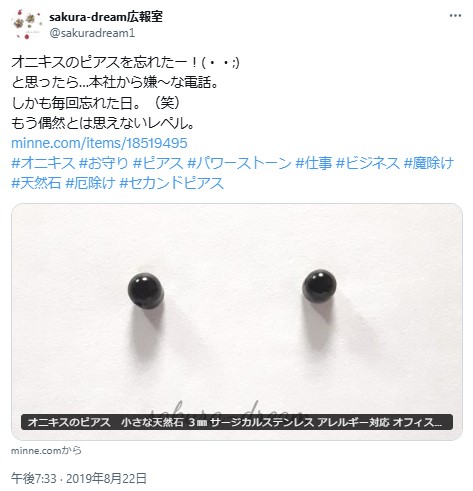Open the #お守り hashtag
Screen dimensions: 473x491
104,163
